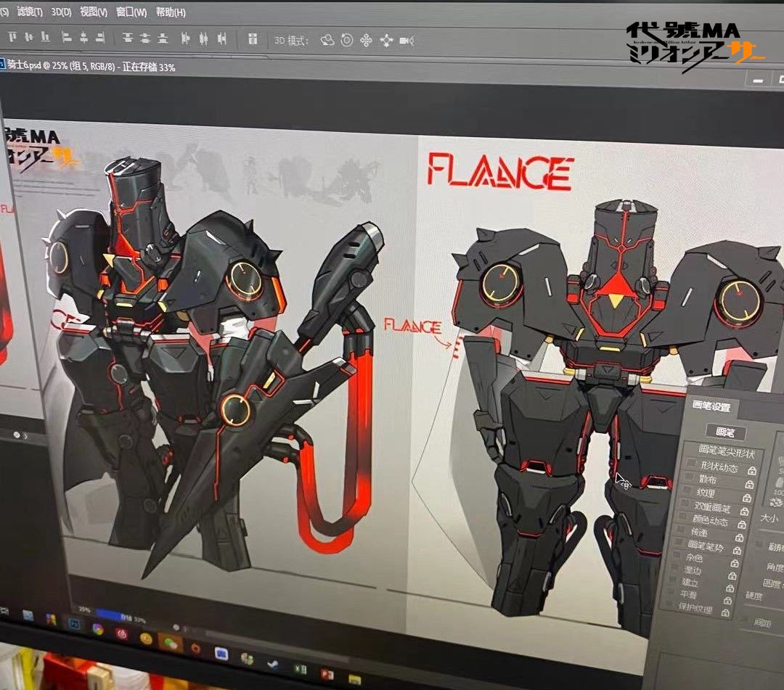Viewport: 784px width, 690px height.
Task: Select the 3D roll mode icon
Action: click(x=346, y=41)
